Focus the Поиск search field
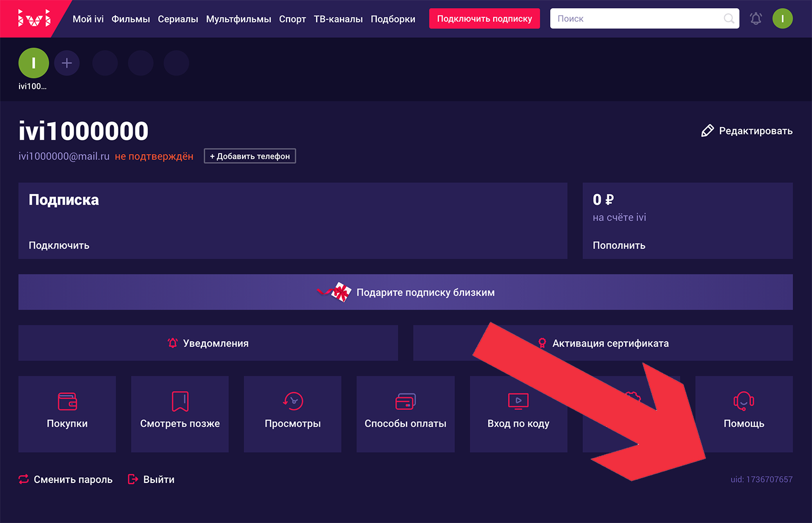812x523 pixels. [636, 19]
